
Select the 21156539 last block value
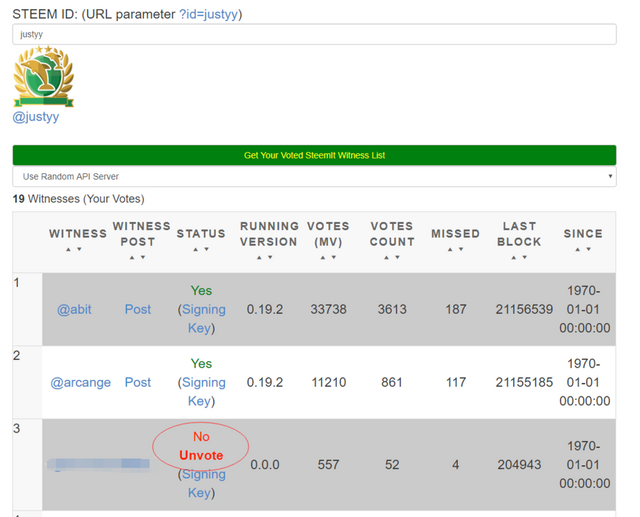pyautogui.click(x=524, y=309)
